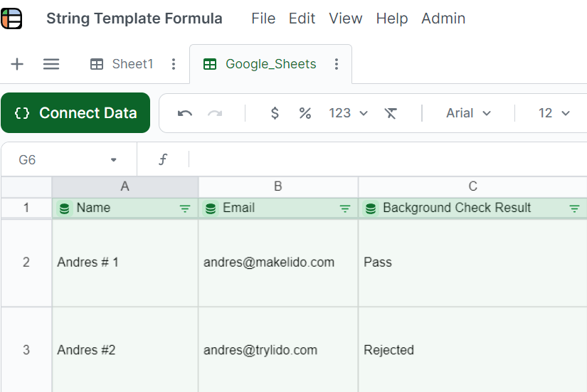Toggle filter on the Name column
This screenshot has height=392, width=587.
(185, 208)
